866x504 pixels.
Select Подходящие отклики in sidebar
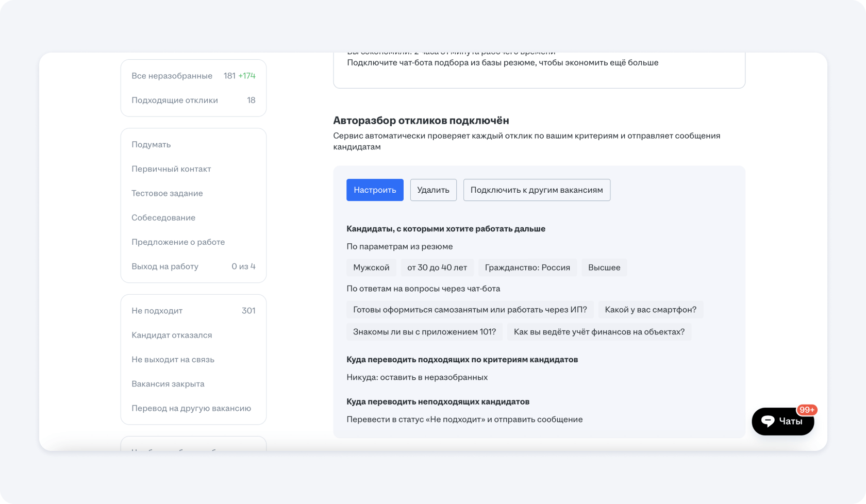175,100
